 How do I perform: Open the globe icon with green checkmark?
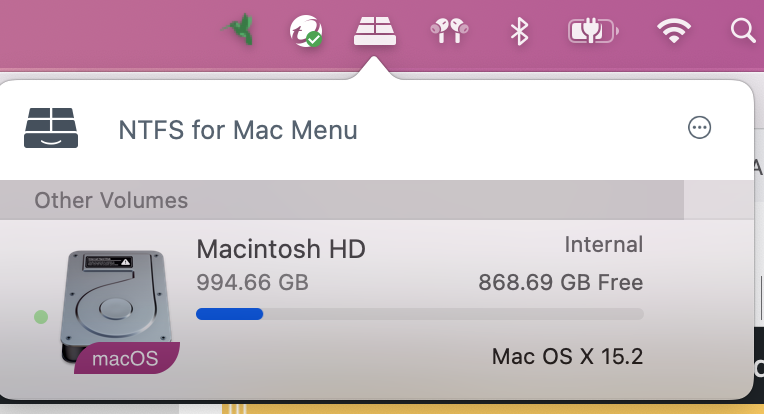coord(305,31)
